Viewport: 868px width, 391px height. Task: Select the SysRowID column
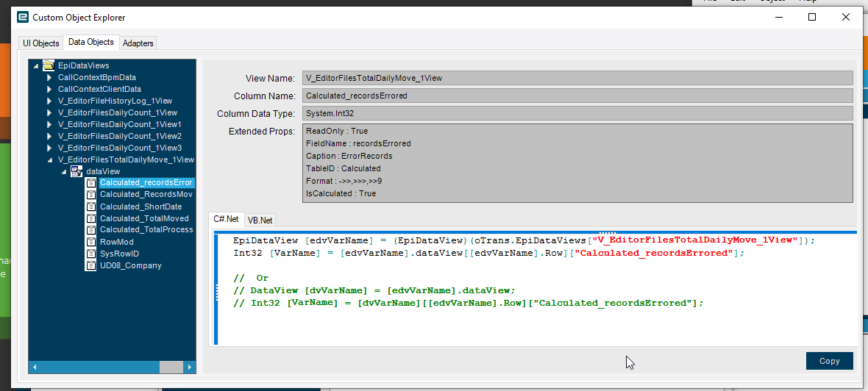[x=120, y=254]
